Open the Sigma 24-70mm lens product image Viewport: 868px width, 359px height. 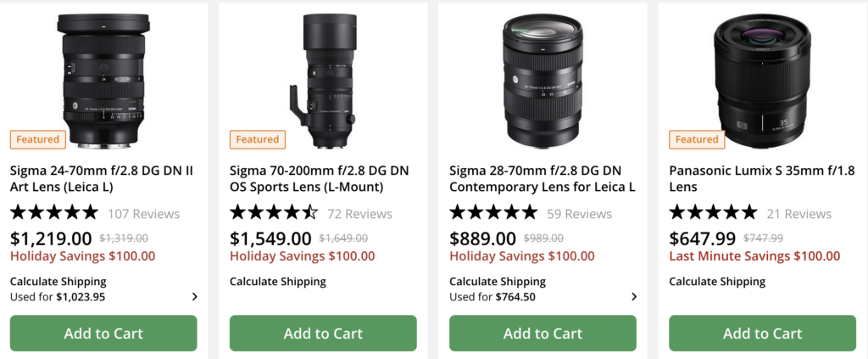(x=103, y=78)
